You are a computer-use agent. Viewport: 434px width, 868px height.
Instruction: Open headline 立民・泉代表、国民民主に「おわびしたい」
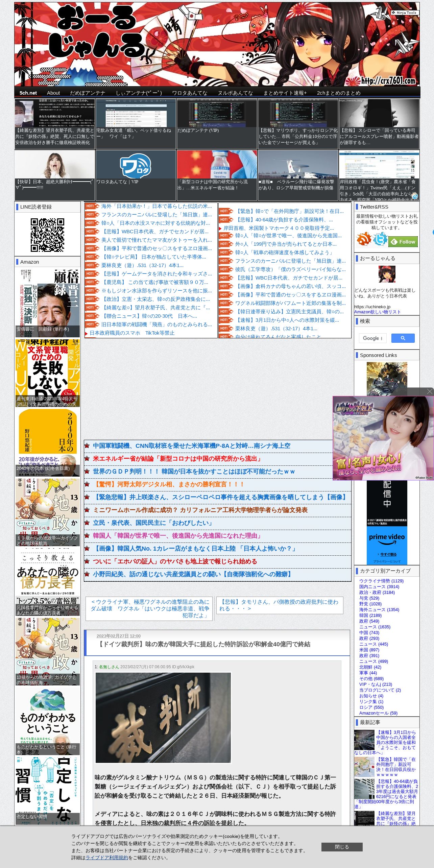coord(153,523)
